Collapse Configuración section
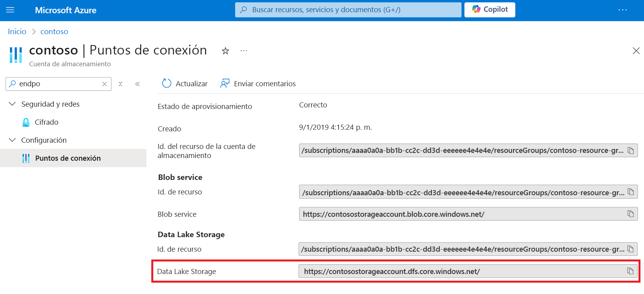The height and width of the screenshot is (294, 644). pos(13,140)
